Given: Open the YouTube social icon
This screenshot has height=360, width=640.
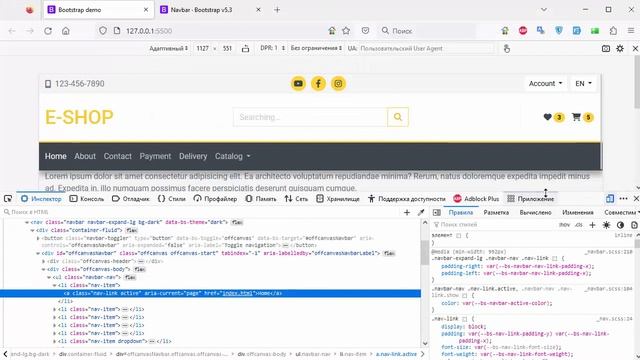Looking at the screenshot, I should (x=298, y=84).
